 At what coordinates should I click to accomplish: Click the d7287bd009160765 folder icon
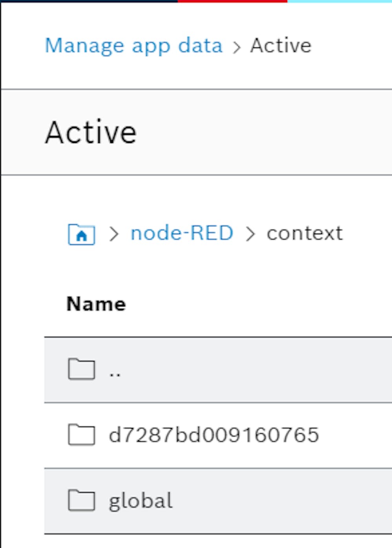(81, 435)
